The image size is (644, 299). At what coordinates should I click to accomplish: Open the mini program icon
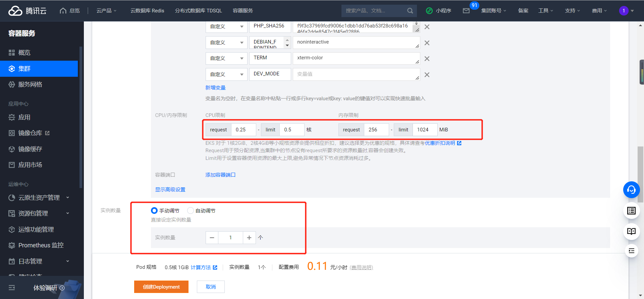(429, 11)
